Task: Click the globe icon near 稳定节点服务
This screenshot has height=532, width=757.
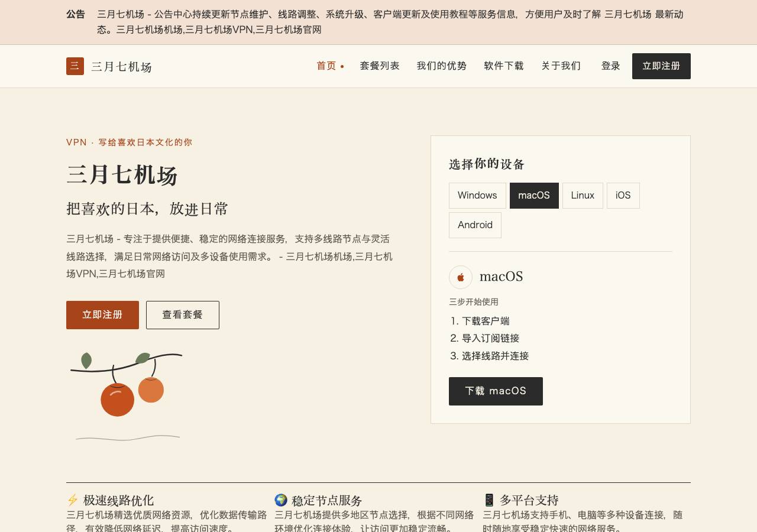Action: click(281, 500)
